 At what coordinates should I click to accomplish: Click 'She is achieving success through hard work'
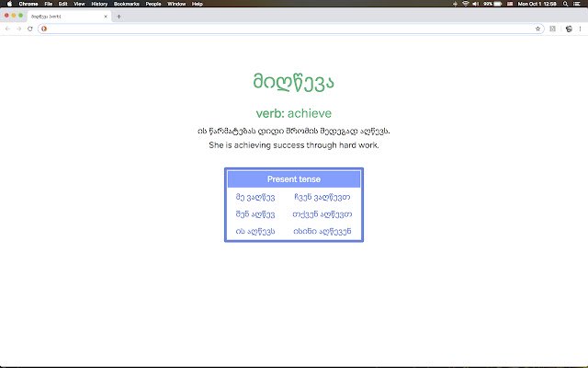(294, 145)
